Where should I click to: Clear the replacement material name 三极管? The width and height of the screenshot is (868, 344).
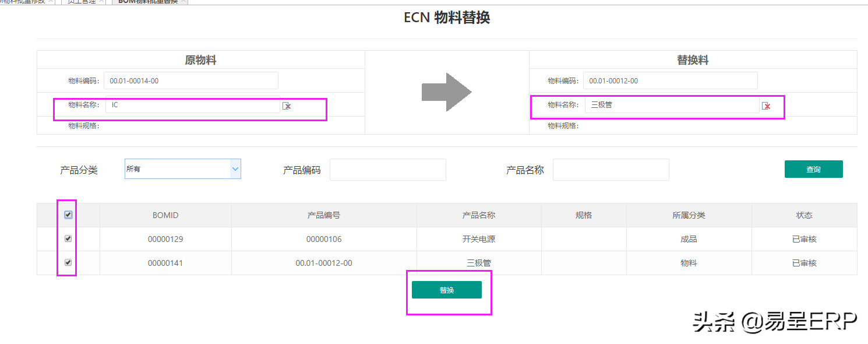click(767, 106)
